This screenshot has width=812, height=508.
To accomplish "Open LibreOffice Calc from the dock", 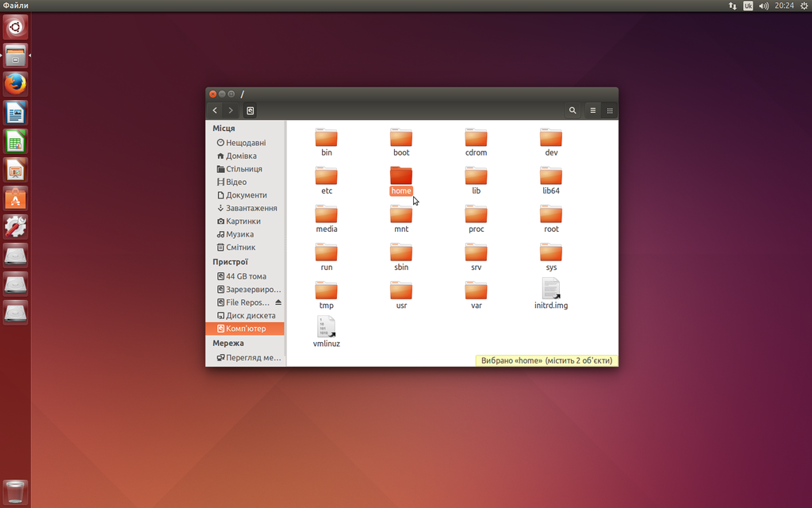I will (15, 141).
